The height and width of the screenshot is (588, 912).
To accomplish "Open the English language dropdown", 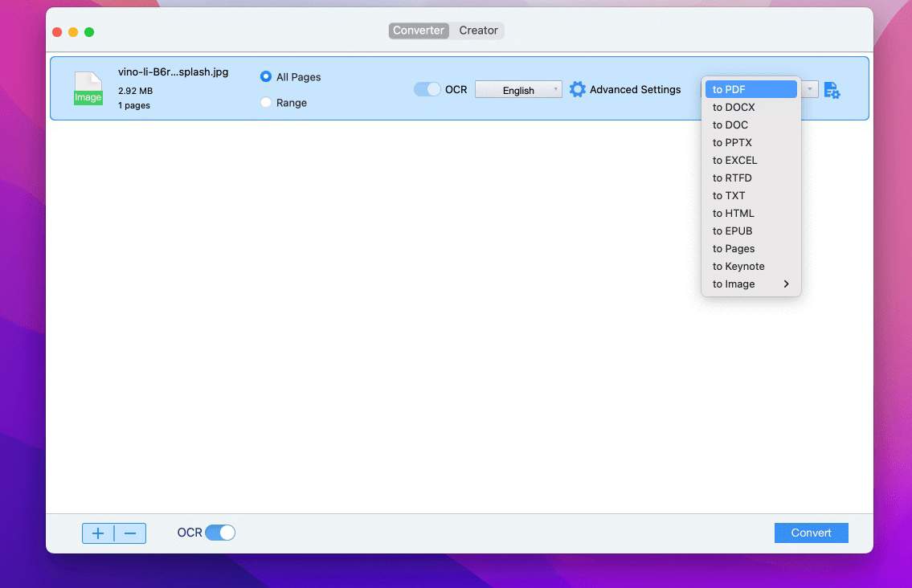I will coord(518,90).
